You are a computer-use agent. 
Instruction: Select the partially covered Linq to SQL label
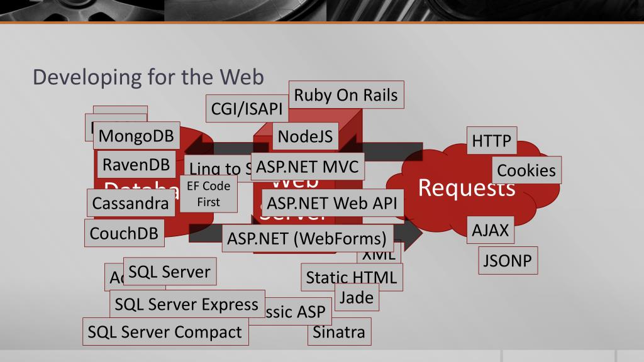(x=218, y=168)
